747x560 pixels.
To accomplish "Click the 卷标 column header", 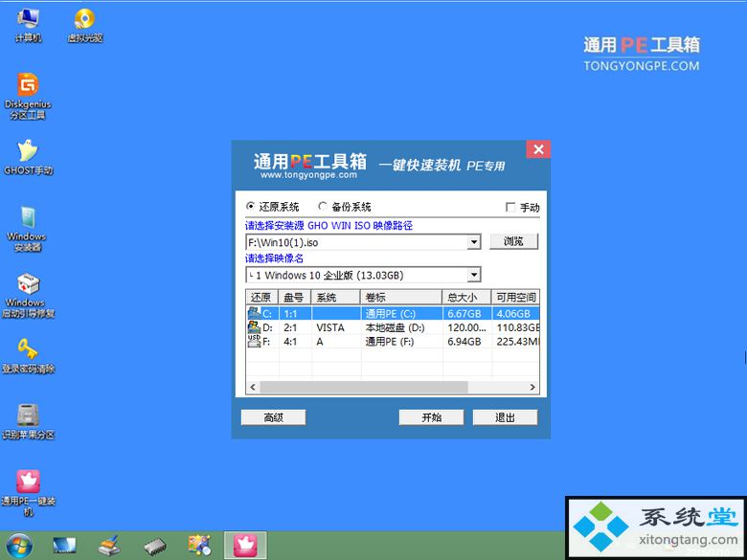I will pos(401,297).
